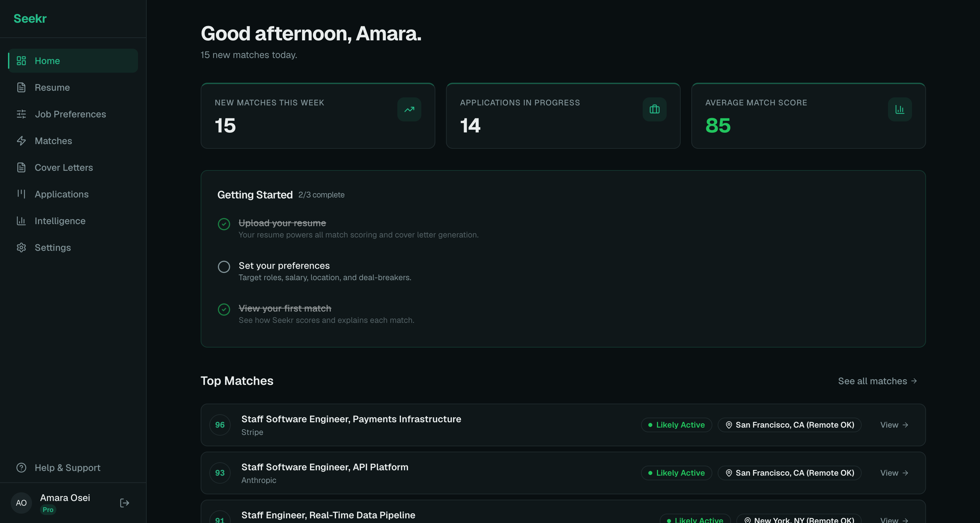Open the profile via the AO avatar
This screenshot has width=980, height=523.
[x=21, y=503]
